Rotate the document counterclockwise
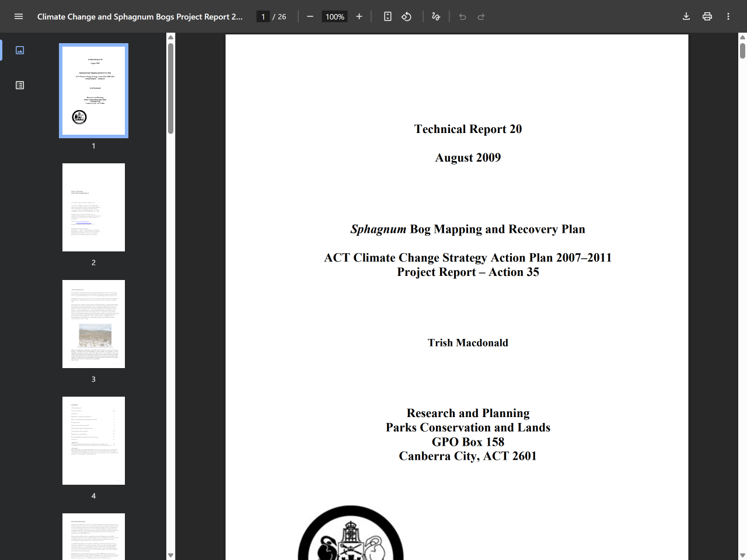The width and height of the screenshot is (747, 560). (407, 16)
